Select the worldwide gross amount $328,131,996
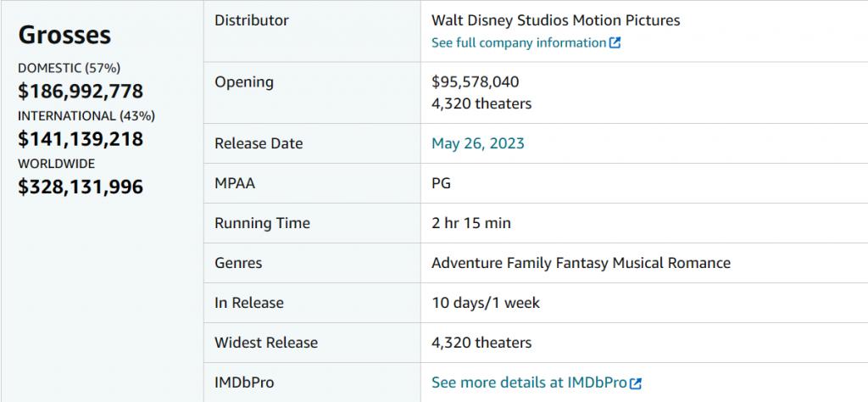The width and height of the screenshot is (868, 402). coord(81,187)
